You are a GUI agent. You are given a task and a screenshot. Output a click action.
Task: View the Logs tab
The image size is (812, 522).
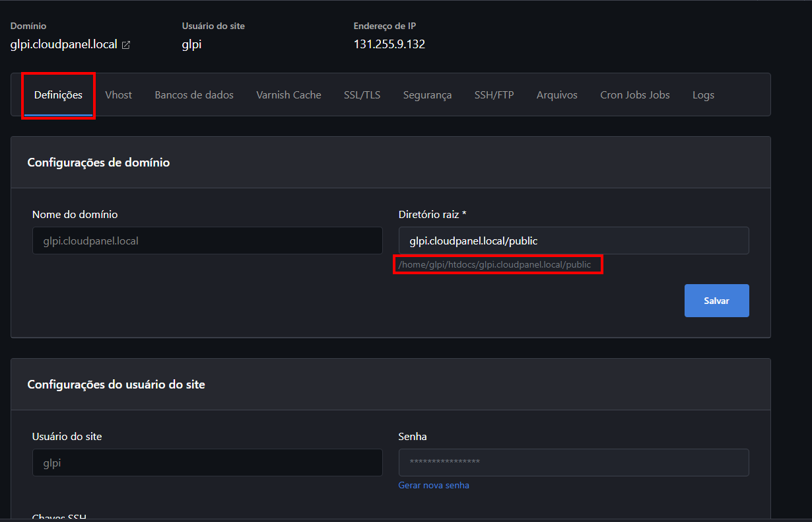click(x=703, y=95)
